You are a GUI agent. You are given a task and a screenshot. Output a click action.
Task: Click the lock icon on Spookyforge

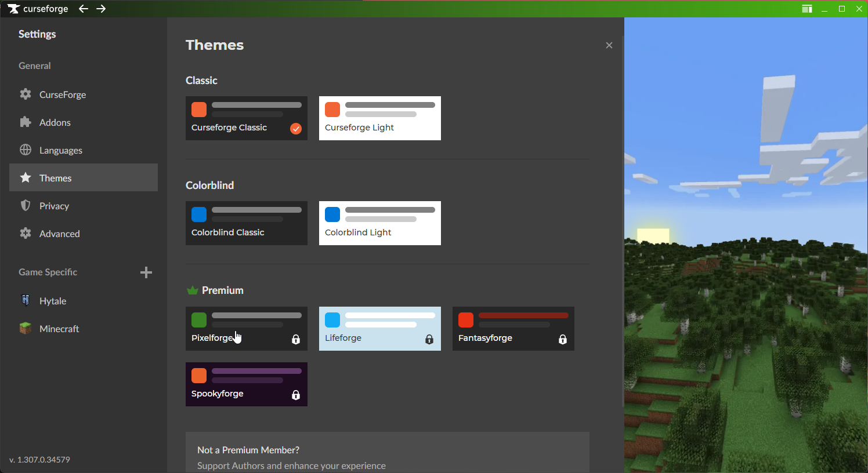pos(296,395)
